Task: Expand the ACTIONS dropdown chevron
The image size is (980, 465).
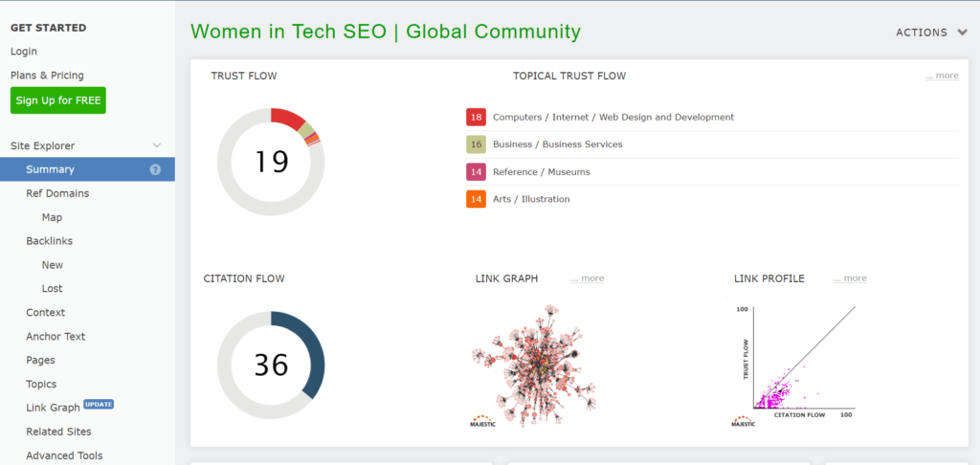Action: coord(962,33)
